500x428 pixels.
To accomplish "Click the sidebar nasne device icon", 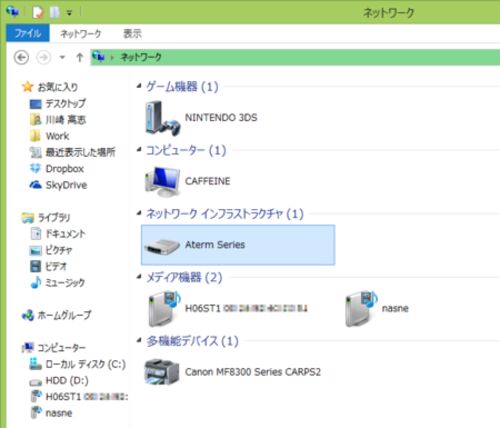I will 36,413.
